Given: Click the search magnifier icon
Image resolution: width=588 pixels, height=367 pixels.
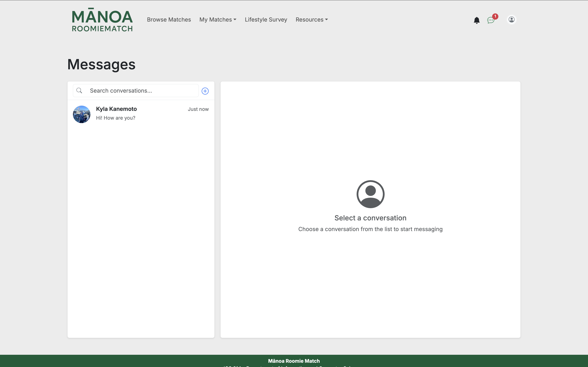Looking at the screenshot, I should [x=79, y=91].
